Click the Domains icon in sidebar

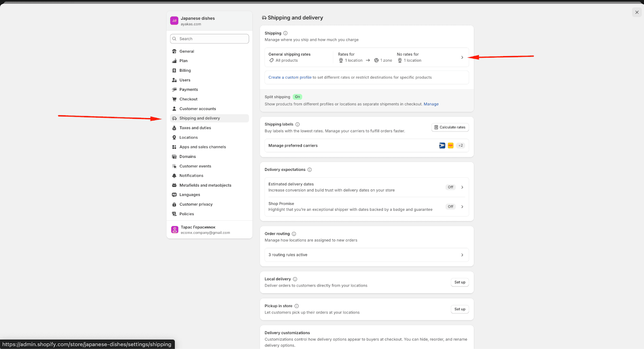(x=174, y=156)
